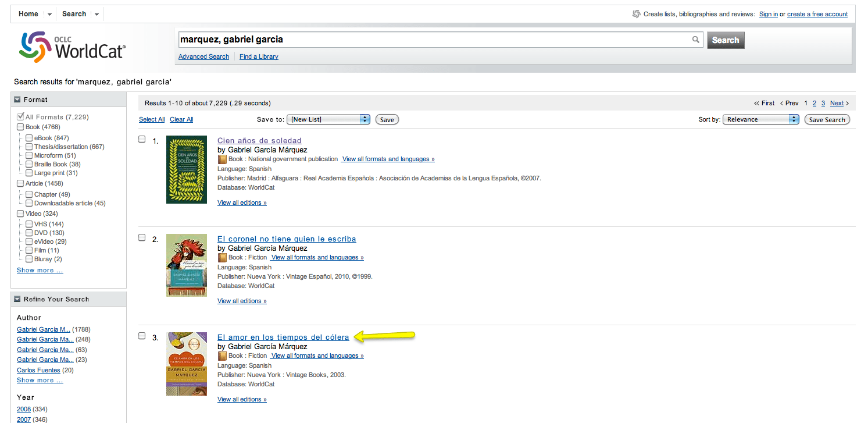Screen dimensions: 868x423
Task: Check the Book format checkbox
Action: pyautogui.click(x=20, y=127)
